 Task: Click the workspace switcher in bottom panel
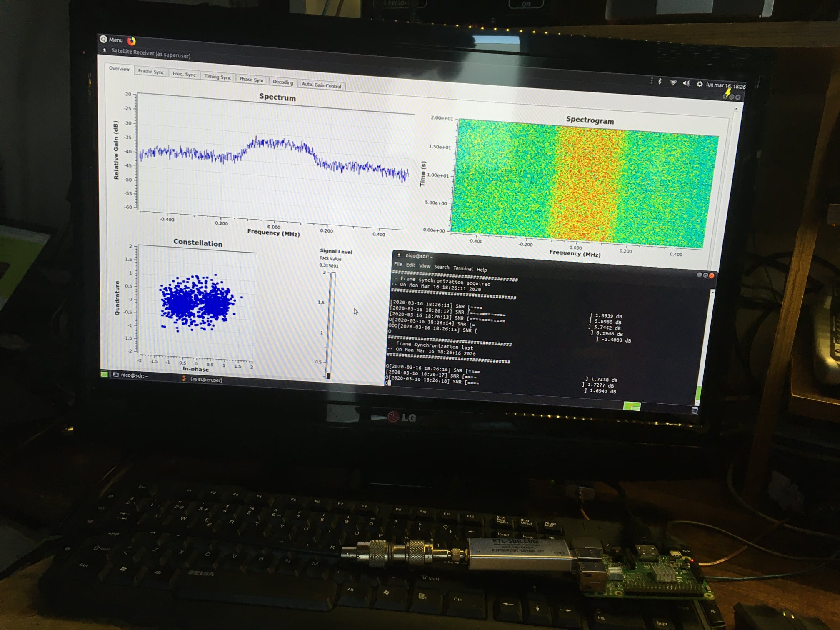(632, 406)
